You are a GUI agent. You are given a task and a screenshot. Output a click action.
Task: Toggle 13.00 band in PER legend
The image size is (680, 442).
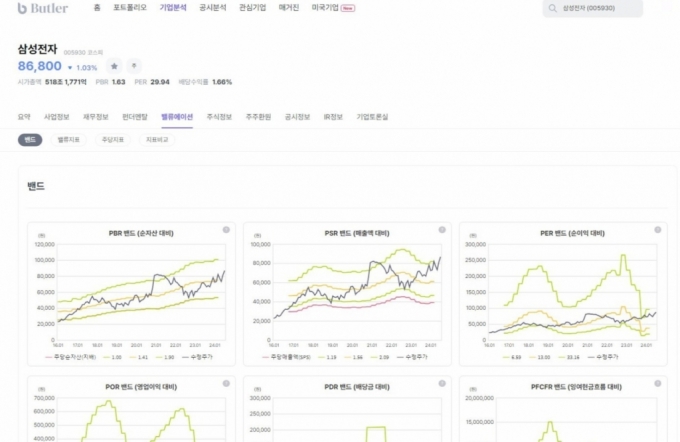click(x=539, y=357)
